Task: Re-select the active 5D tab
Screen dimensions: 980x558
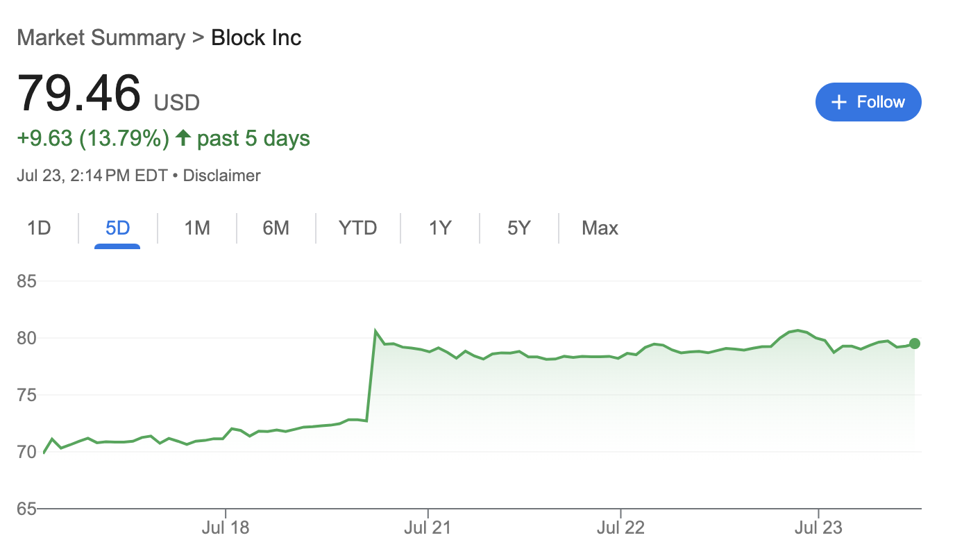Action: coord(116,228)
